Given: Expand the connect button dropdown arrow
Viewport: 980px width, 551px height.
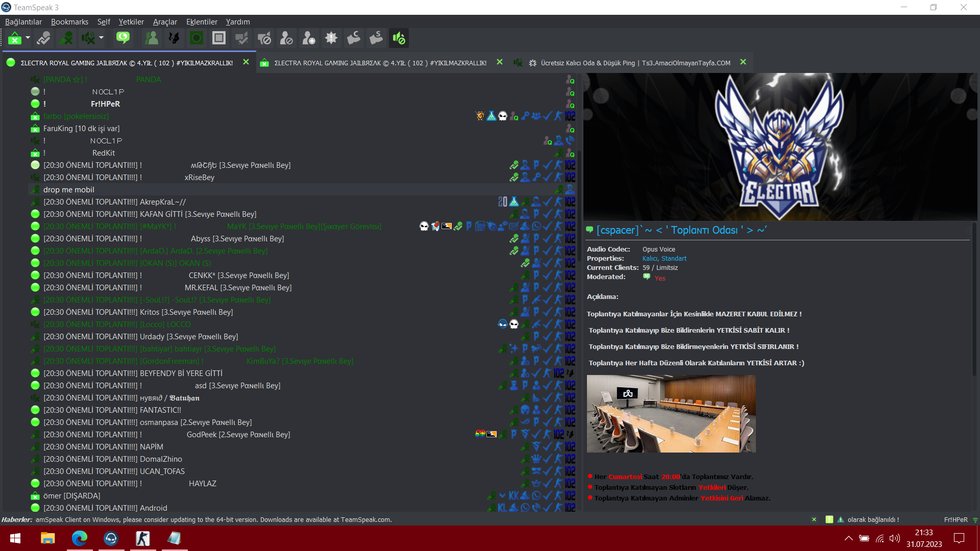Looking at the screenshot, I should tap(28, 38).
